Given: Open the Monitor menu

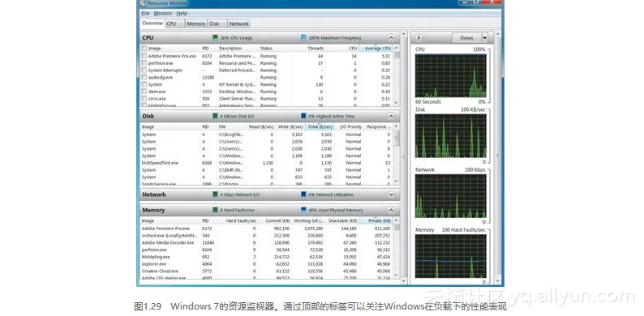Looking at the screenshot, I should click(x=163, y=14).
